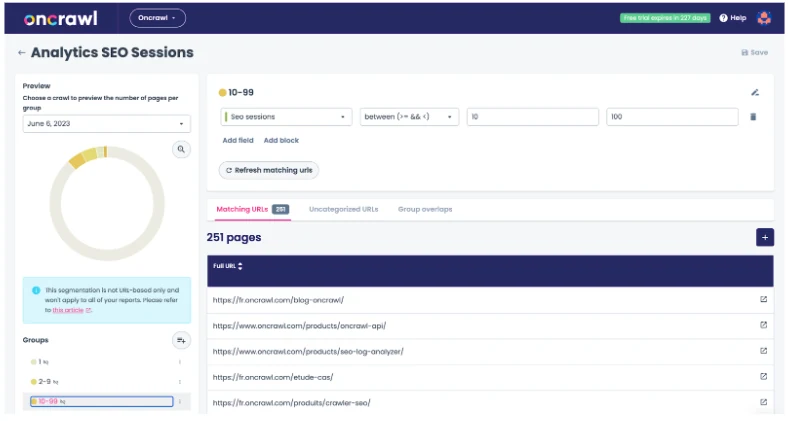Click URL fr.oncrawl.com/produits/crawler-seo/
Image resolution: width=788 pixels, height=421 pixels.
click(x=291, y=403)
